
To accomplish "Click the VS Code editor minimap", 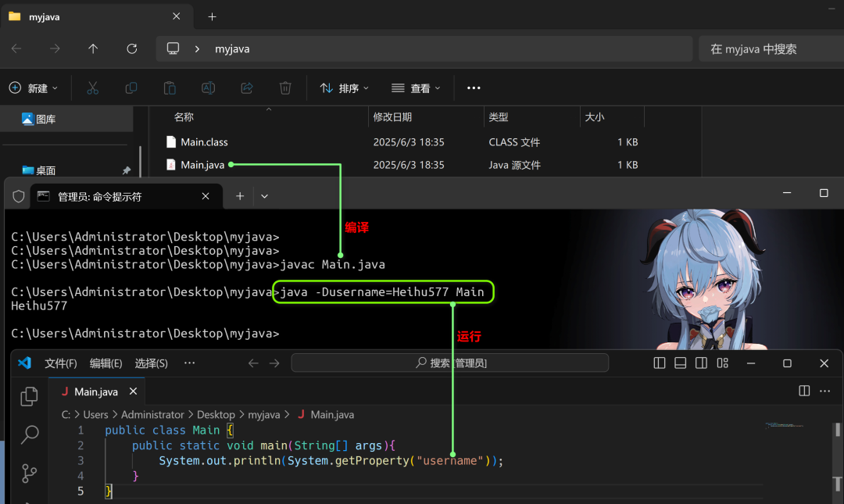I will pyautogui.click(x=785, y=425).
